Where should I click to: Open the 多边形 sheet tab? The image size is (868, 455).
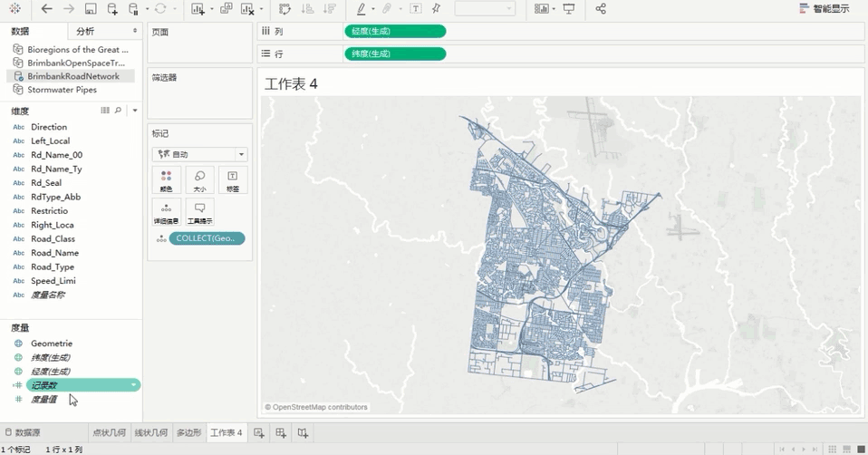point(188,433)
